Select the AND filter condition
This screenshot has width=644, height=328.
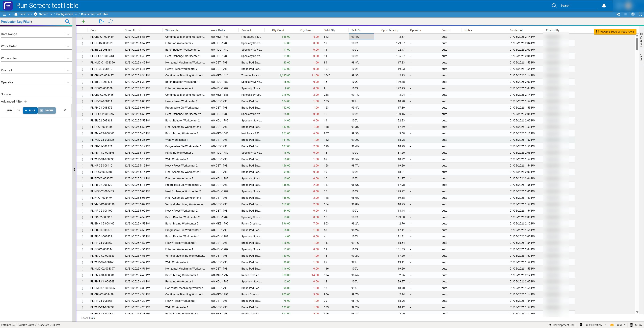[x=9, y=110]
